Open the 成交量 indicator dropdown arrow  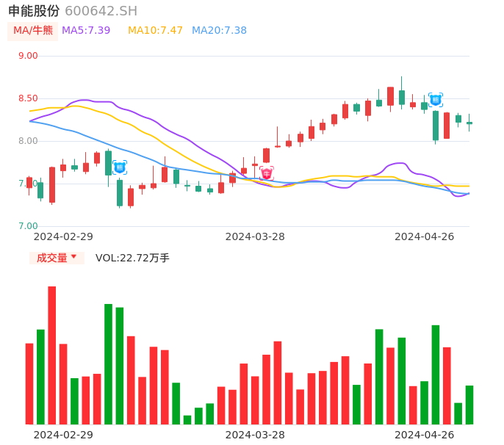coord(73,257)
